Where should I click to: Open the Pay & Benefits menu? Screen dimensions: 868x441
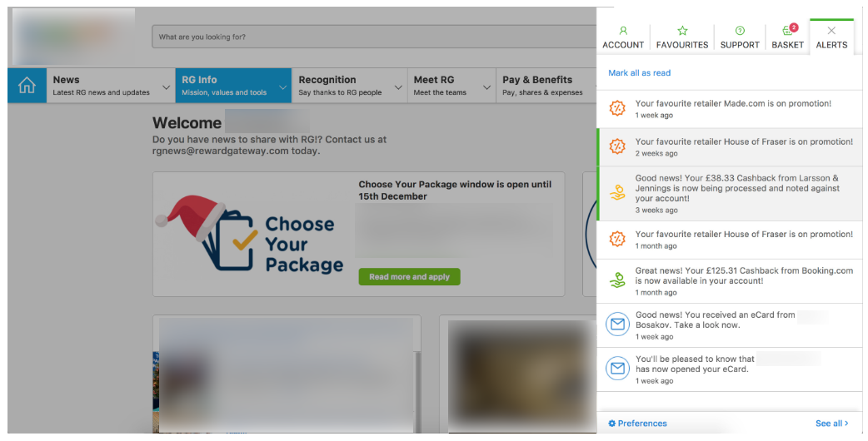[x=541, y=86]
